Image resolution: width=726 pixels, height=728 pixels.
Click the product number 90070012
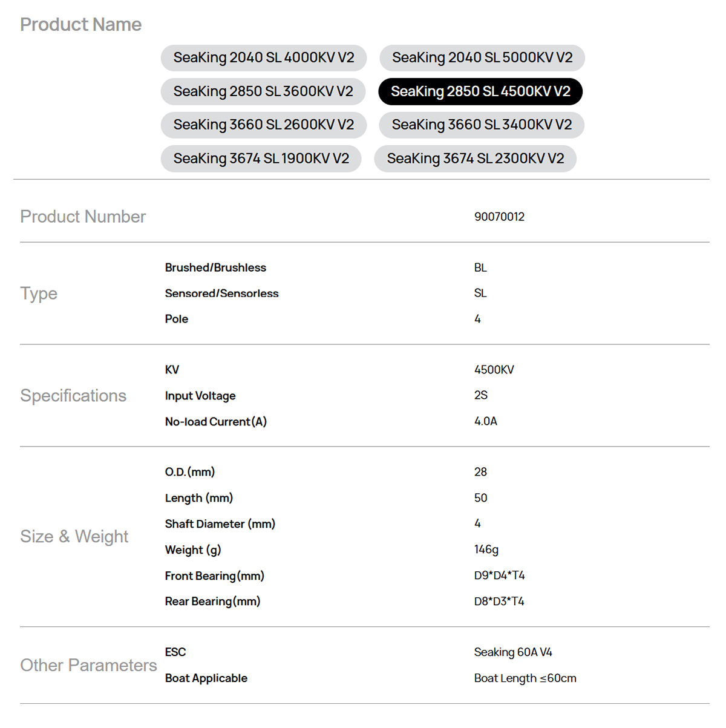pos(499,217)
